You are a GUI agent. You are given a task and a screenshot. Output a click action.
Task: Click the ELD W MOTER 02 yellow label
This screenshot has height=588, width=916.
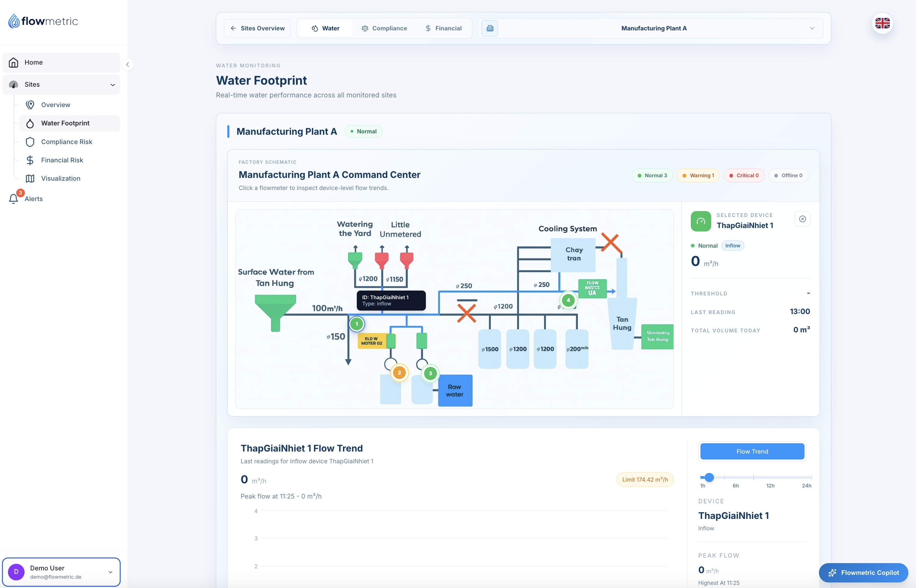pos(372,341)
